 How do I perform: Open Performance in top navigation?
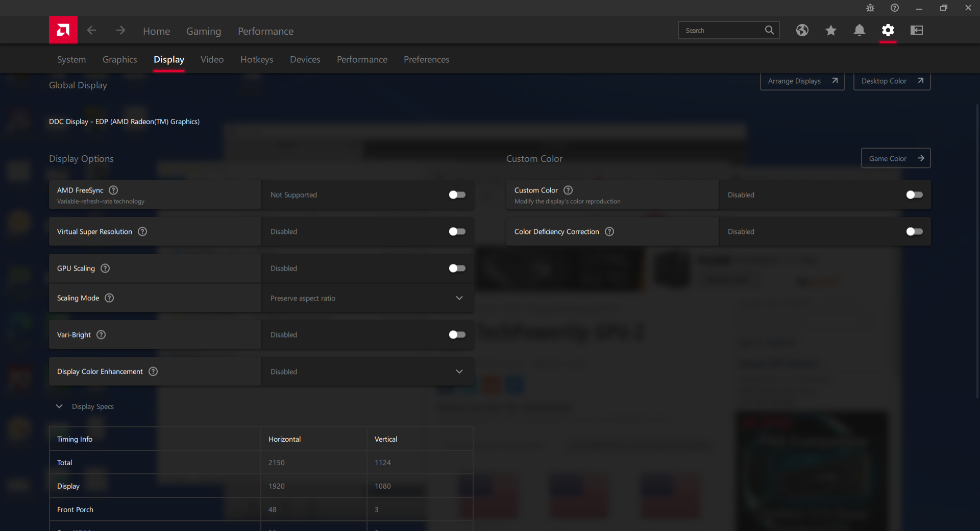[x=266, y=31]
